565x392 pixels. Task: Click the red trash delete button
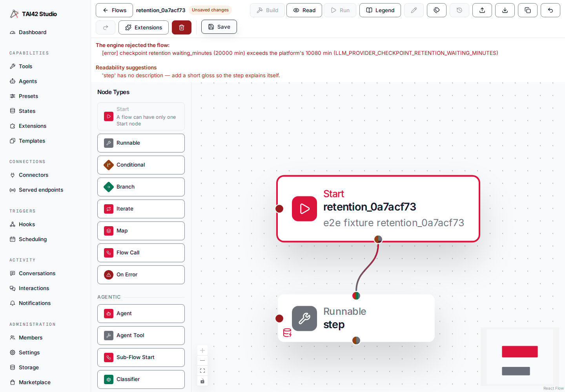pyautogui.click(x=182, y=27)
